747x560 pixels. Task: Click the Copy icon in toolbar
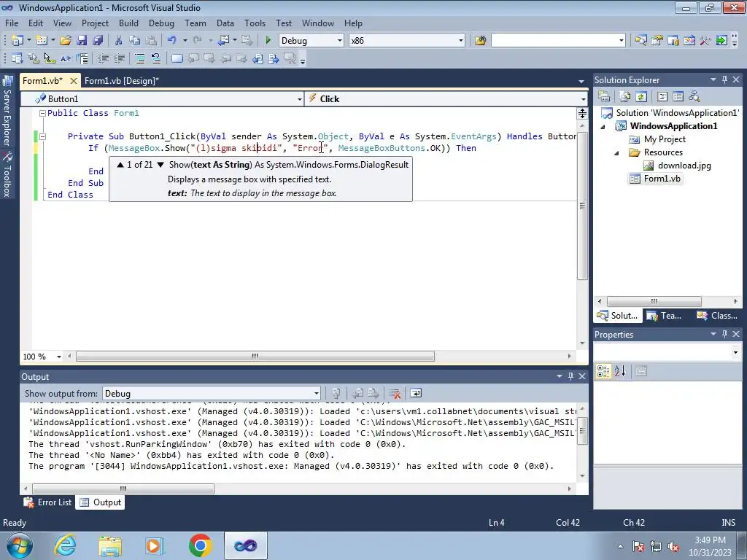[x=135, y=41]
